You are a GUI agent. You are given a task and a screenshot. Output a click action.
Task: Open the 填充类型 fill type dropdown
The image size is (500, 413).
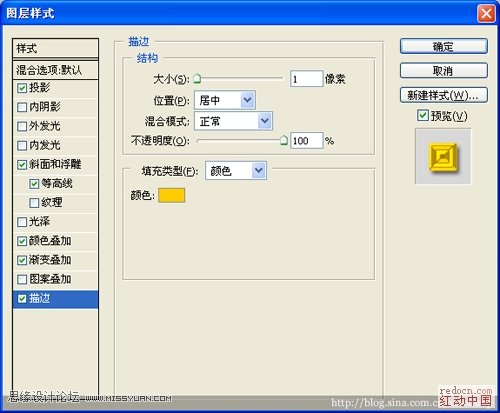236,171
